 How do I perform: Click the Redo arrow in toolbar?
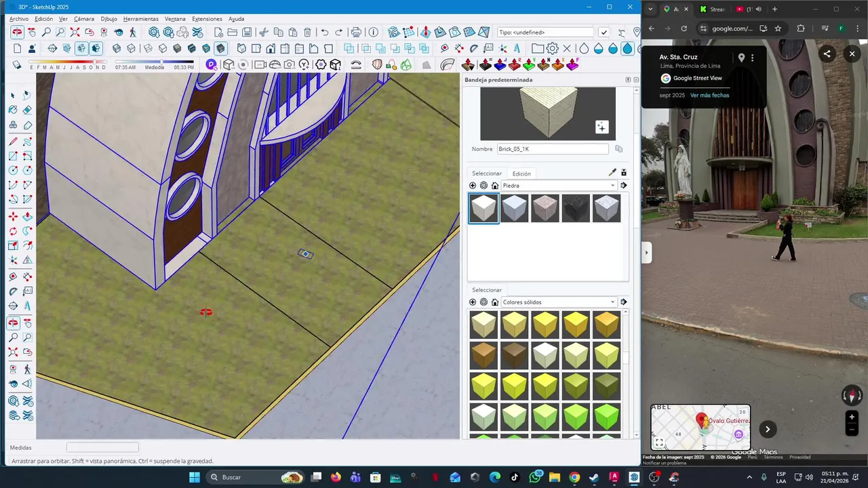click(338, 32)
